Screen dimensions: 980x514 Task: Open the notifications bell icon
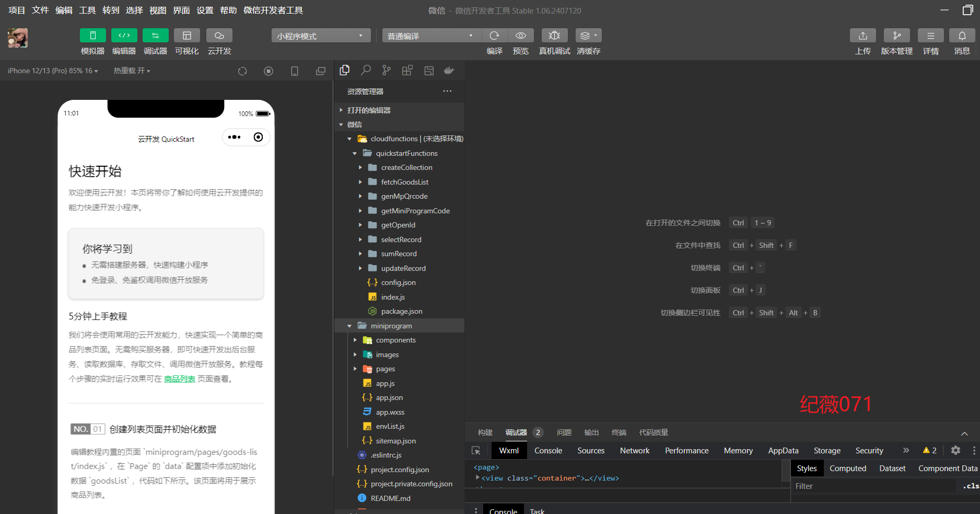tap(962, 36)
